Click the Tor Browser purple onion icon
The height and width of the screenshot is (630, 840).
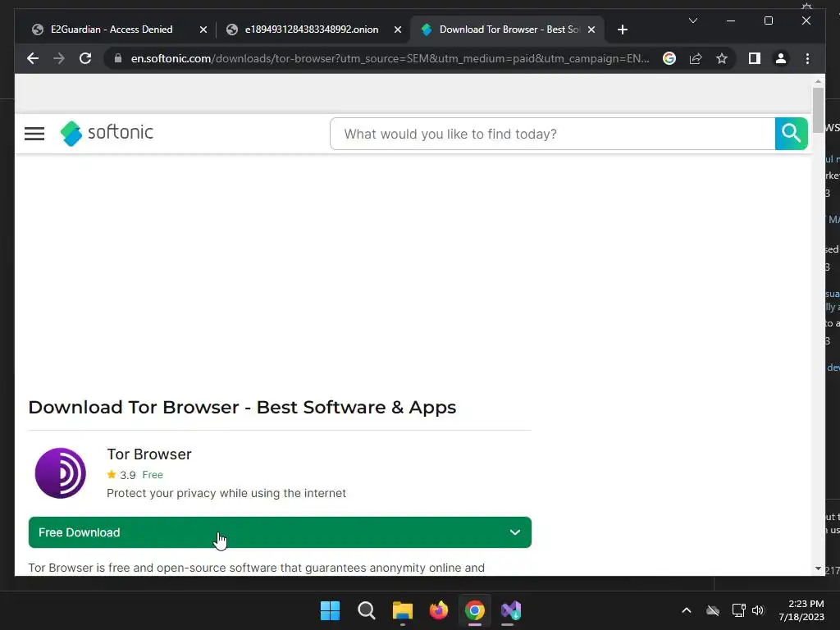(61, 473)
